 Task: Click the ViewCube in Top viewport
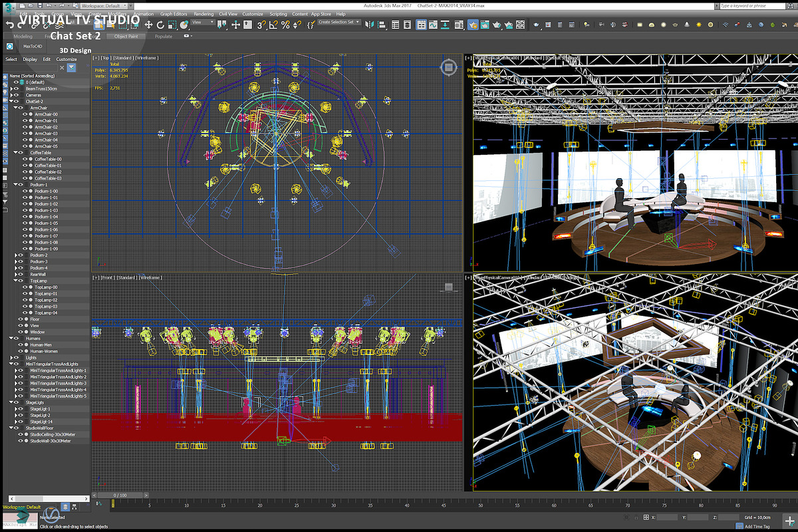[448, 67]
